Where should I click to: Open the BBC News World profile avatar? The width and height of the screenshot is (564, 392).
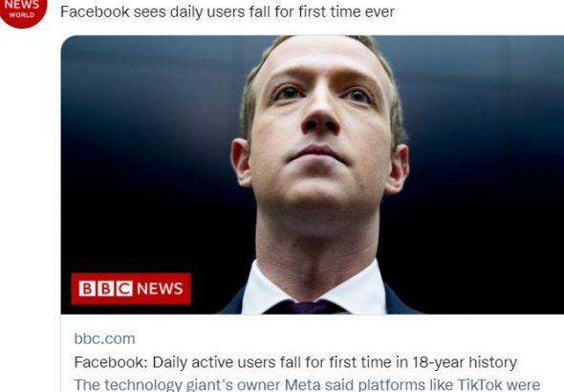[x=22, y=11]
